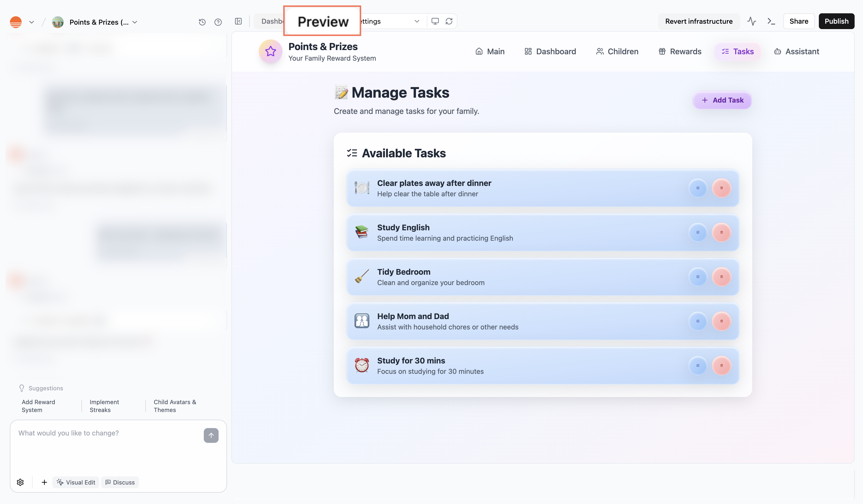This screenshot has width=863, height=504.
Task: Click inside the chat input field
Action: click(x=103, y=433)
